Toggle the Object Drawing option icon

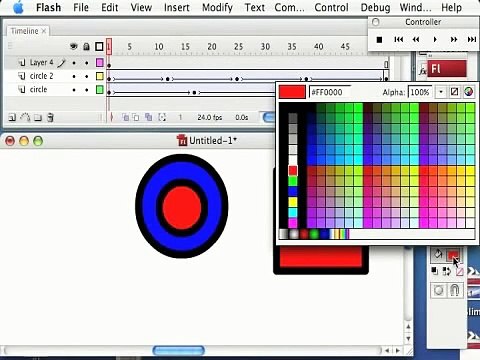coord(439,290)
